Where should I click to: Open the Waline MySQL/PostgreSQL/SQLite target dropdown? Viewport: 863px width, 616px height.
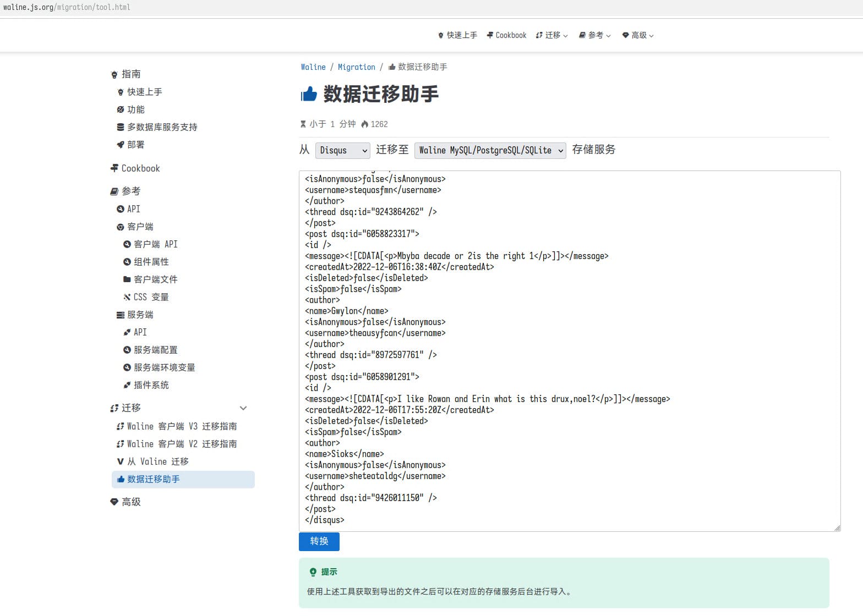[490, 150]
